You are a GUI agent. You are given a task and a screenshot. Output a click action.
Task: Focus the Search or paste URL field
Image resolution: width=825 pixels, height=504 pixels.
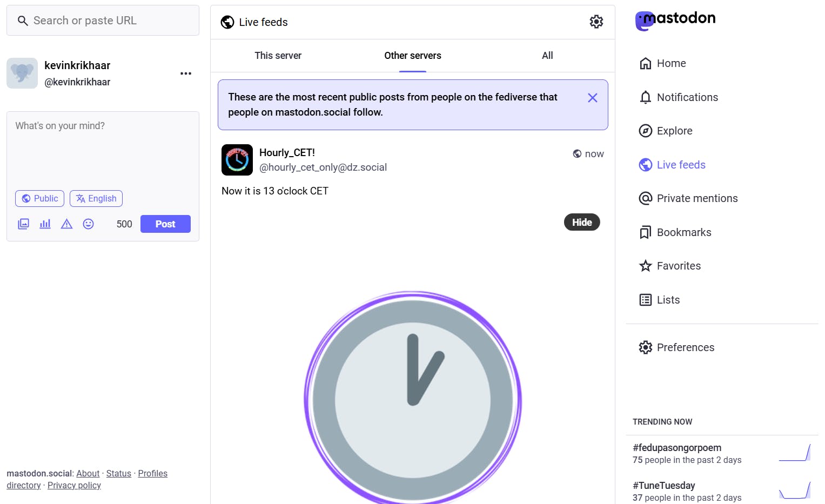click(x=108, y=21)
